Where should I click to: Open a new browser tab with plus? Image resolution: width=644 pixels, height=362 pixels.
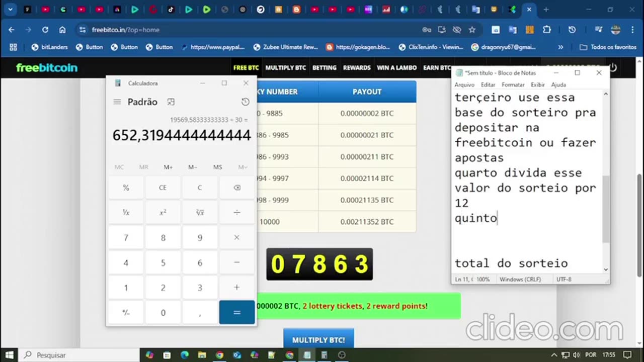546,9
